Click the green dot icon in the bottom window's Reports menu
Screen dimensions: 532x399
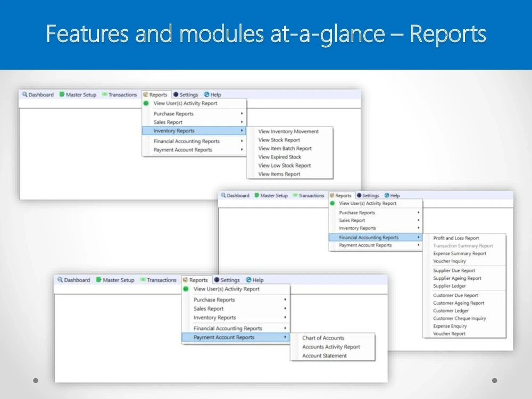[186, 289]
